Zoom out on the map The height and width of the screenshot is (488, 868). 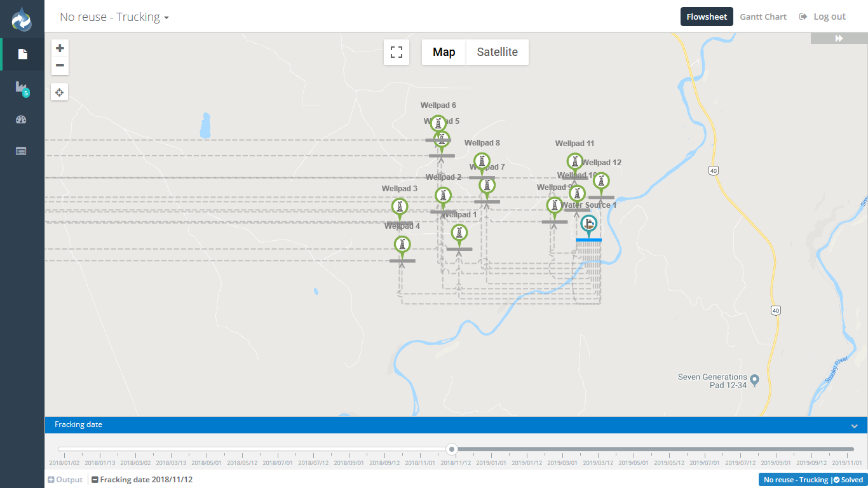(x=60, y=65)
